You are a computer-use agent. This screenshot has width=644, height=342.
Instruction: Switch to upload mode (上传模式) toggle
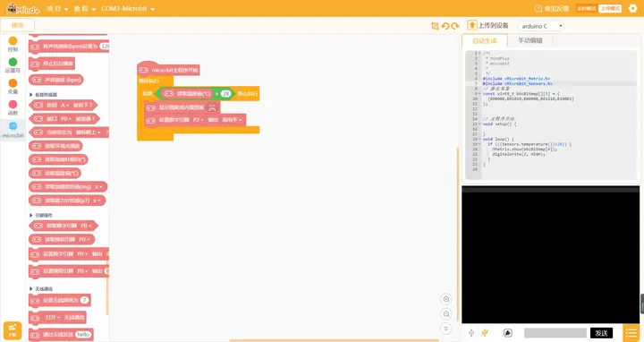[609, 8]
